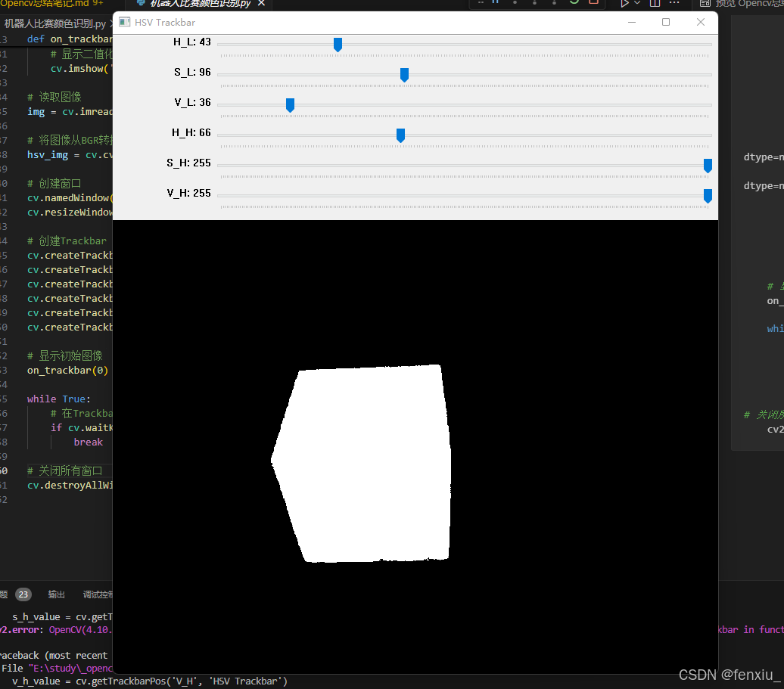This screenshot has width=784, height=689.
Task: Click the 'on_trackbar(0)' code line
Action: [x=67, y=371]
